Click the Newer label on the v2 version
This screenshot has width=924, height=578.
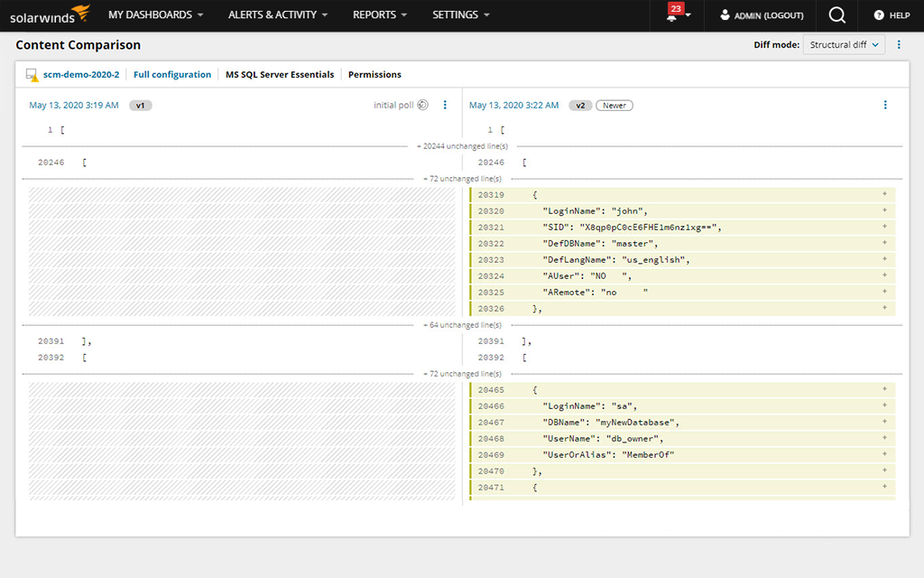(x=614, y=105)
